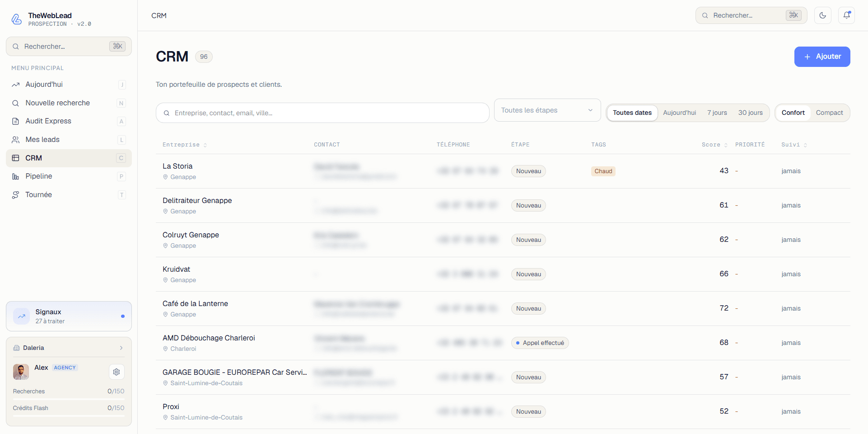Click Mes leads people icon
Image resolution: width=868 pixels, height=434 pixels.
click(16, 140)
